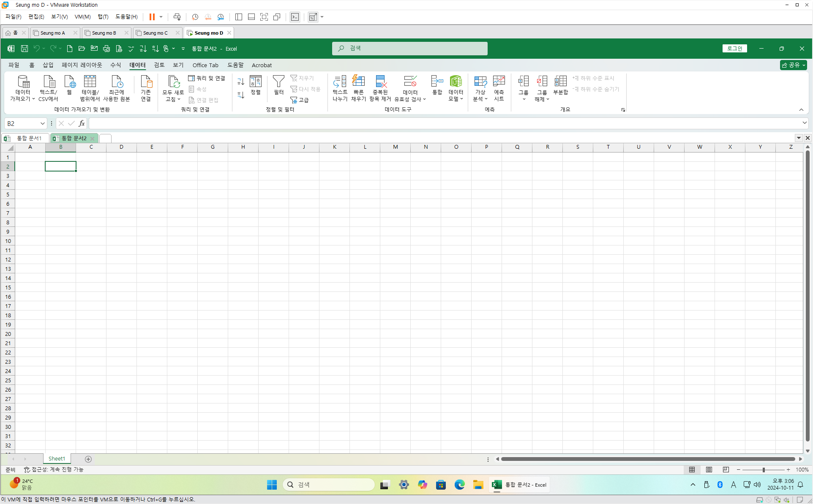Viewport: 813px width, 504px height.
Task: Click From Web (웹) data import icon
Action: (69, 84)
